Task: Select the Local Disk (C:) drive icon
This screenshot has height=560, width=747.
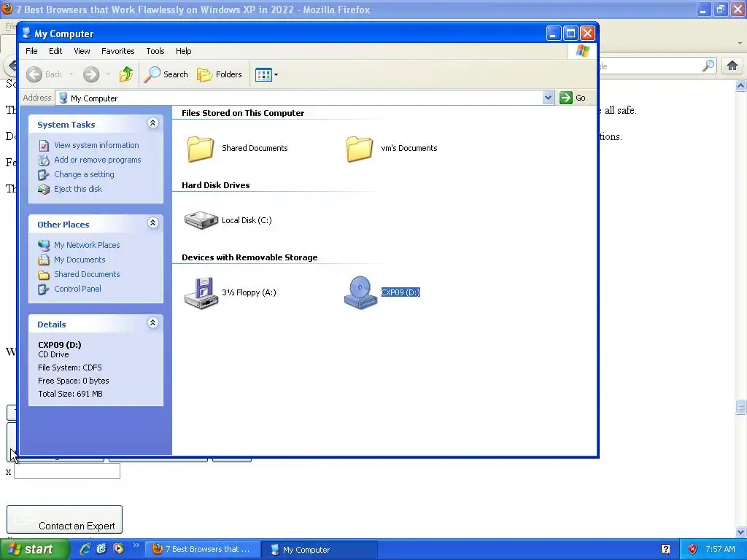Action: [x=201, y=220]
